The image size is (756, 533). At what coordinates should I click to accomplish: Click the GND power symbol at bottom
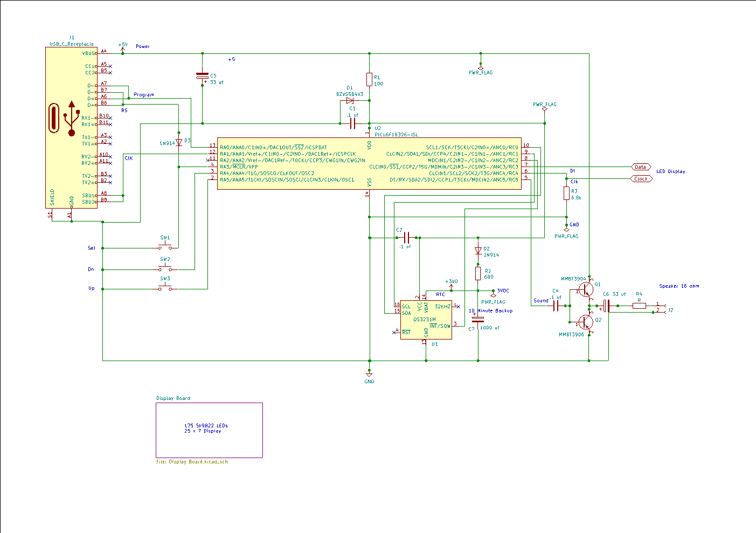[x=369, y=374]
